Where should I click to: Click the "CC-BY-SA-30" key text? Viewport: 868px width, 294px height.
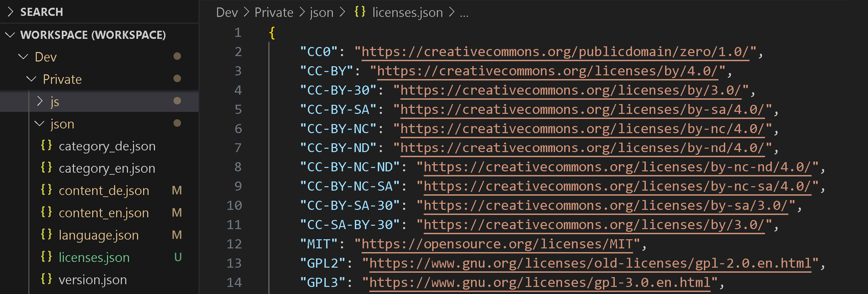[x=350, y=205]
